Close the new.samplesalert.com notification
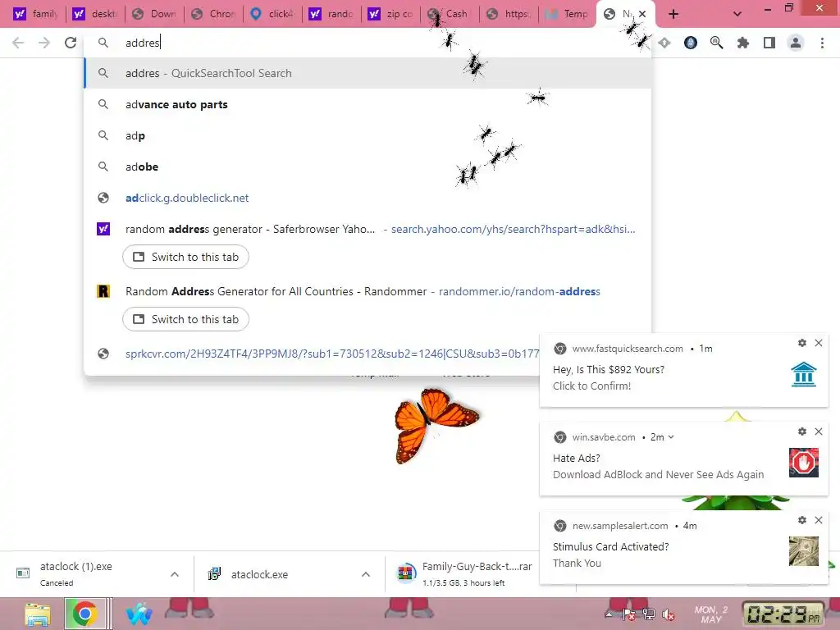This screenshot has height=630, width=840. coord(819,520)
